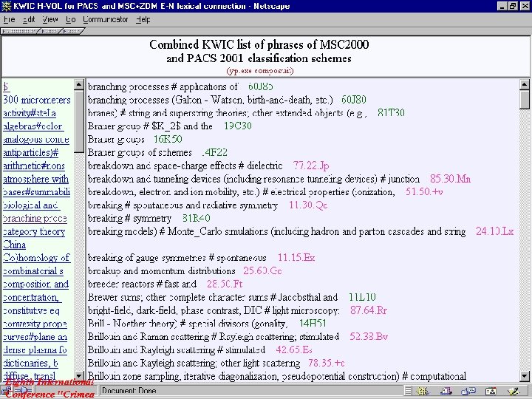Expand the third collapsed toolbar tab

point(72,31)
